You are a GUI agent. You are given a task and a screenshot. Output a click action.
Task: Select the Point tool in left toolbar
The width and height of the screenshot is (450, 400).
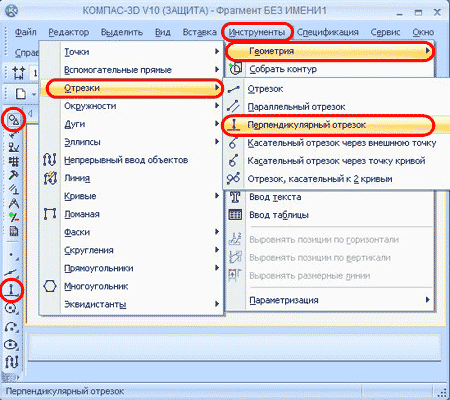coord(13,256)
